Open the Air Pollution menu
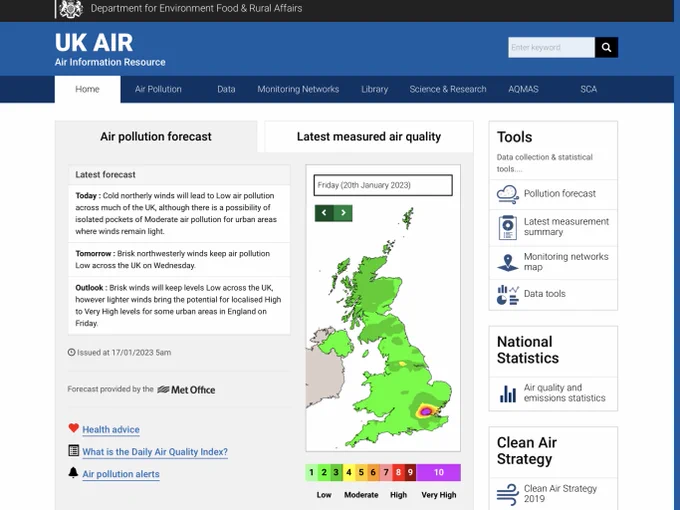Screen dimensions: 680x510 [x=158, y=89]
